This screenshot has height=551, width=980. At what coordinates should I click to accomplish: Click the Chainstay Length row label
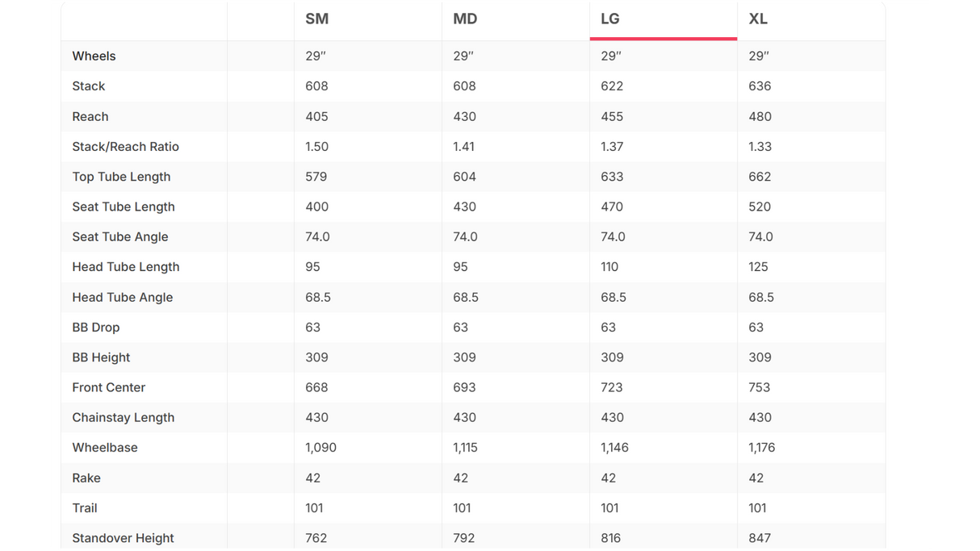[124, 418]
